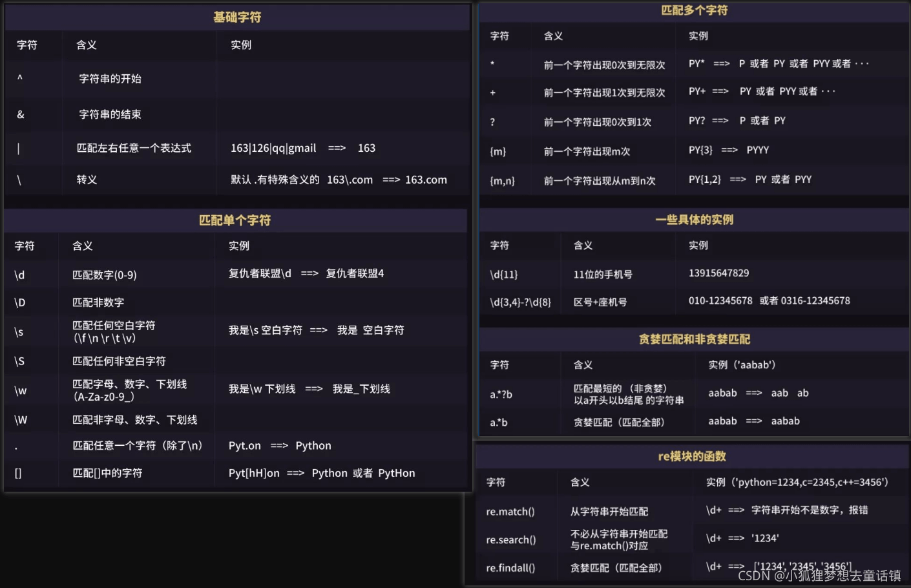Click the 匹配多个字符 table heading
The width and height of the screenshot is (911, 588).
coord(695,10)
